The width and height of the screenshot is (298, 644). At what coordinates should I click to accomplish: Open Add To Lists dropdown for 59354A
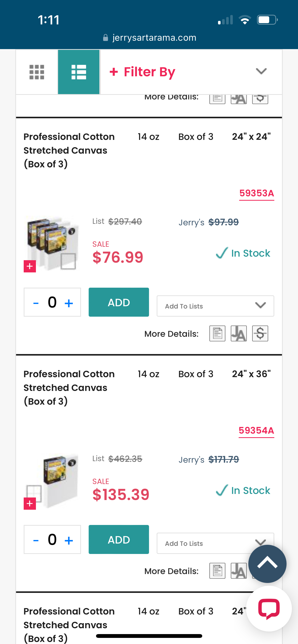coord(204,543)
